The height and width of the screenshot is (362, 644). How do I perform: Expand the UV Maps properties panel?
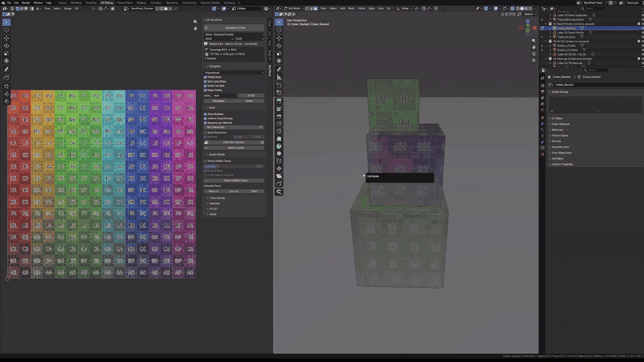(556, 118)
